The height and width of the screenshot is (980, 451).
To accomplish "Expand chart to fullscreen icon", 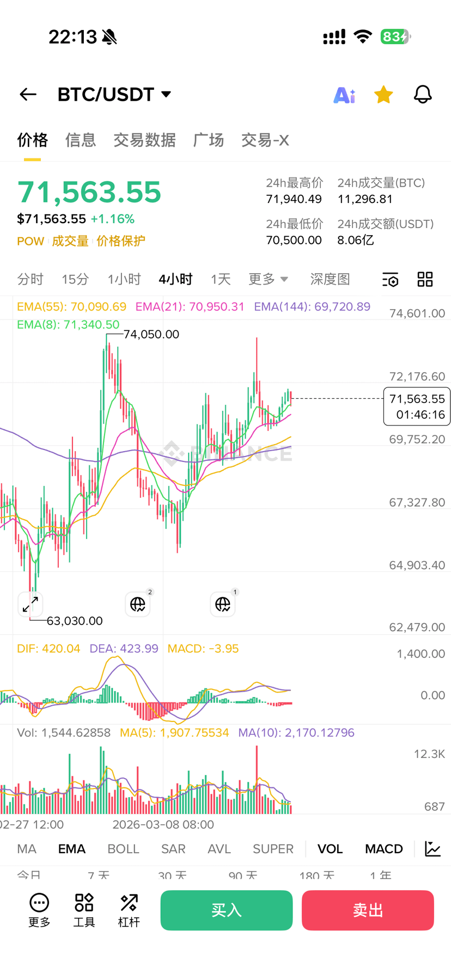I will [x=31, y=604].
